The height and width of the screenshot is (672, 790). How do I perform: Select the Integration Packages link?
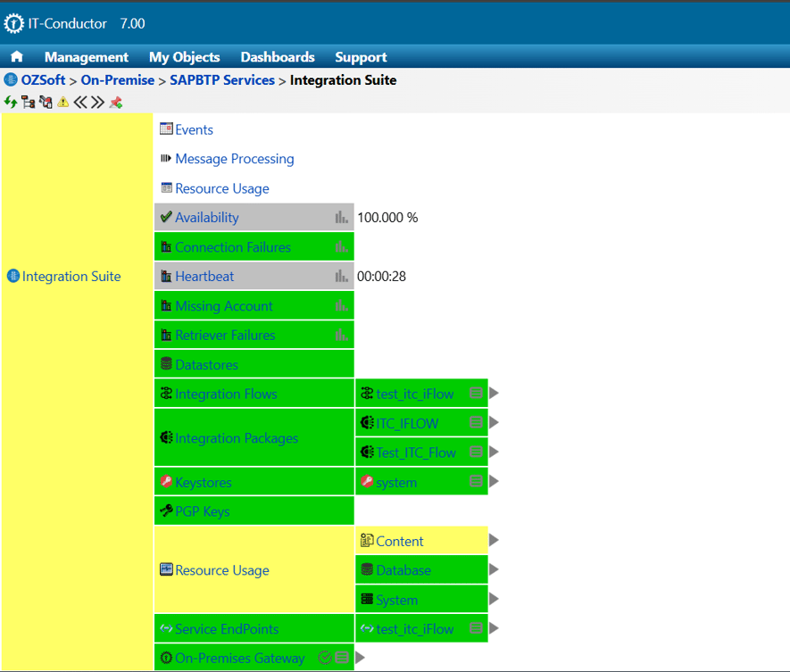pos(237,438)
